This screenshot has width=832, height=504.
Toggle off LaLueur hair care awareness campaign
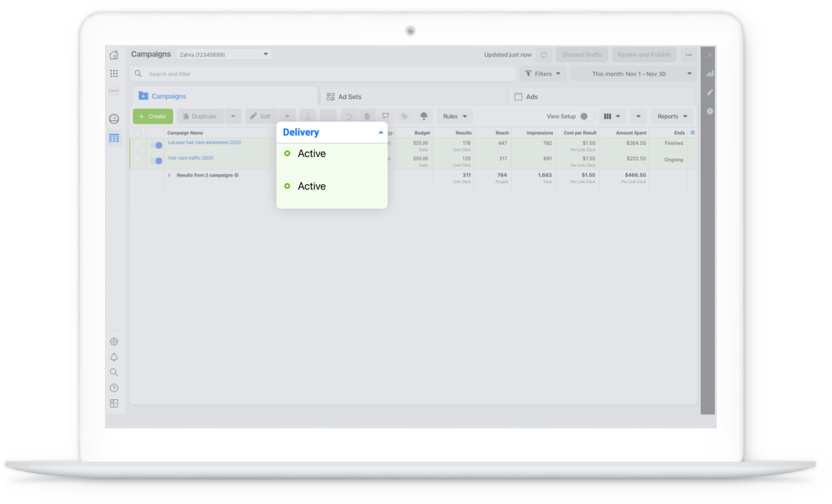[156, 145]
